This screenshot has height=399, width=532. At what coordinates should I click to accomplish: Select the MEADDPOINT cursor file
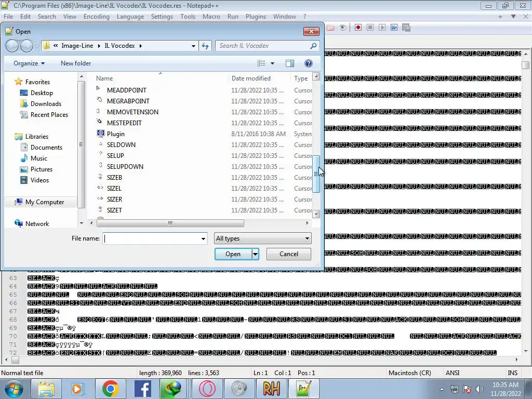127,90
